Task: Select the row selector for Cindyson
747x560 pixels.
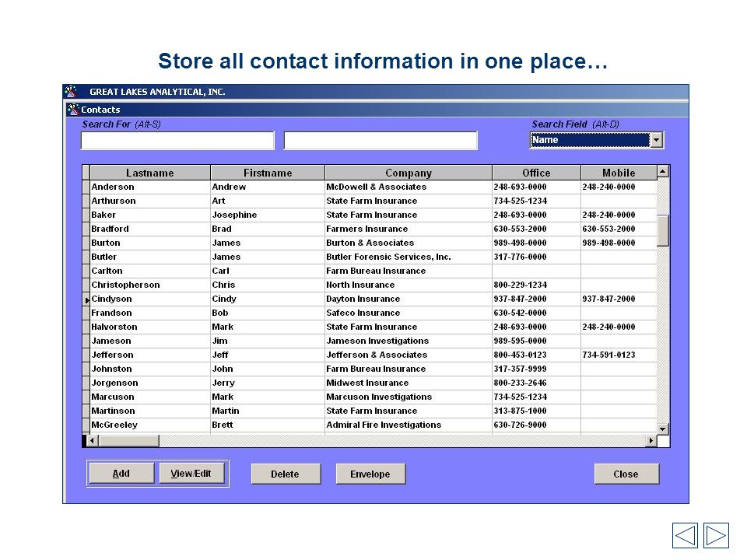Action: [x=86, y=299]
